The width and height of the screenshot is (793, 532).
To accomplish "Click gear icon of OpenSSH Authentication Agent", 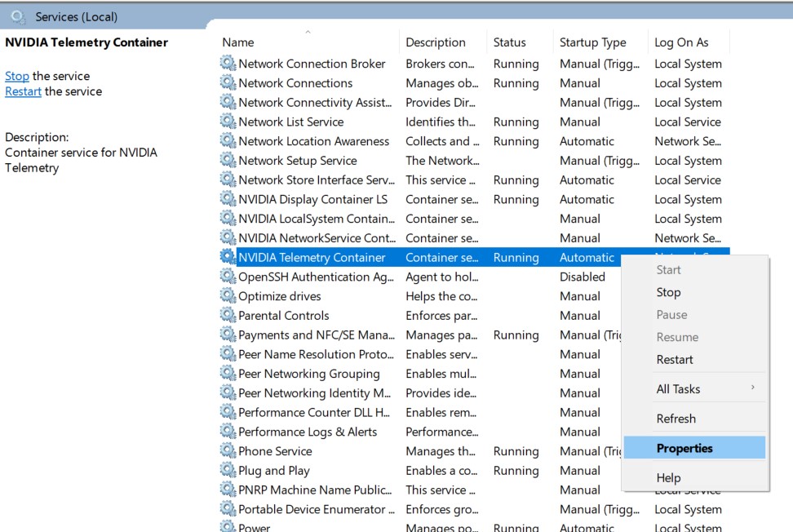I will pyautogui.click(x=228, y=276).
